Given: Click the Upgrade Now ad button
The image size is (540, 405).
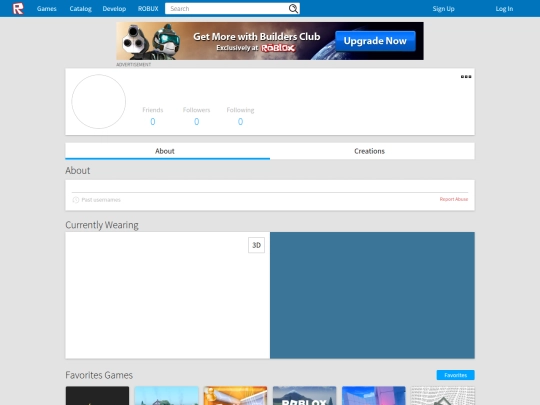Looking at the screenshot, I should click(375, 41).
